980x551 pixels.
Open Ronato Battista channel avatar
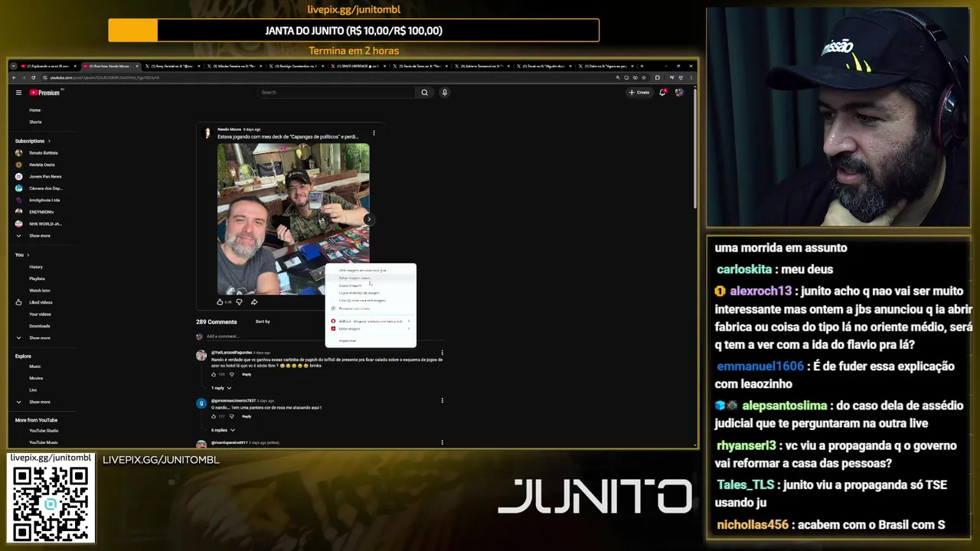click(19, 153)
